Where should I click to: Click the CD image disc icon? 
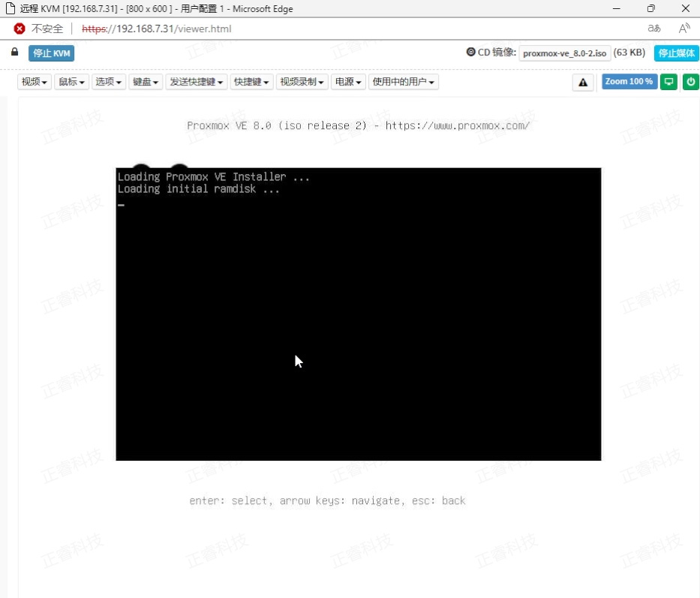click(470, 53)
